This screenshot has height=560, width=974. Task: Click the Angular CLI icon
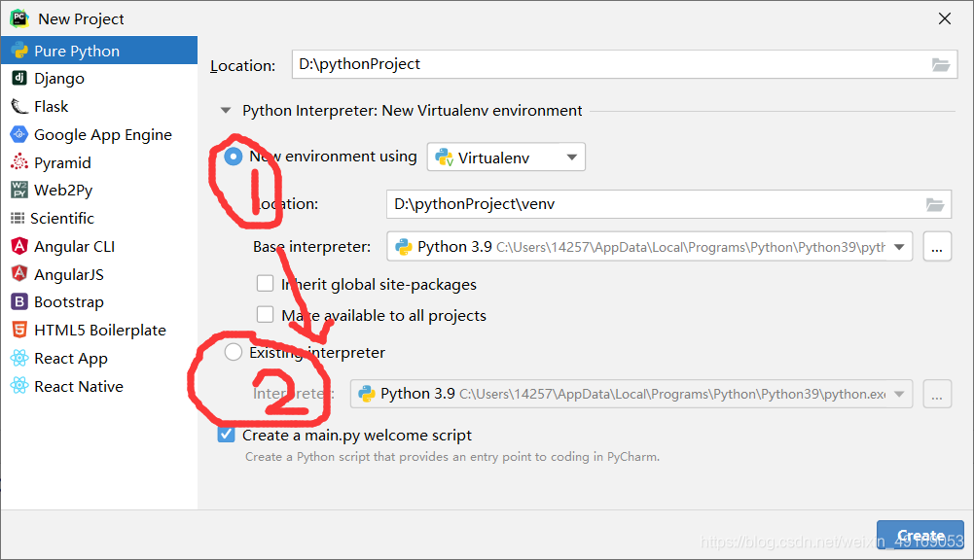point(18,246)
